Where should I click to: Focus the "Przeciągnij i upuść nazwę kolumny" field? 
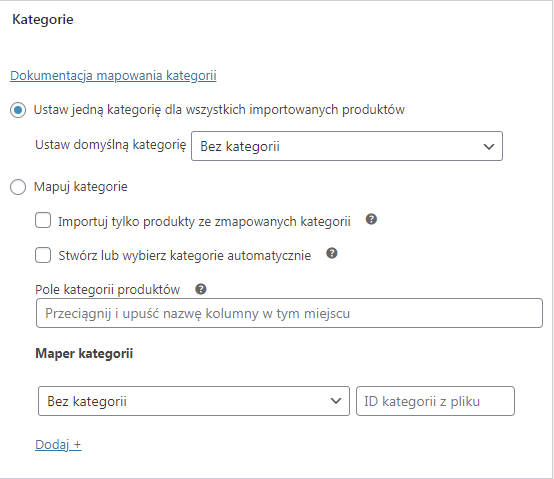pyautogui.click(x=289, y=313)
